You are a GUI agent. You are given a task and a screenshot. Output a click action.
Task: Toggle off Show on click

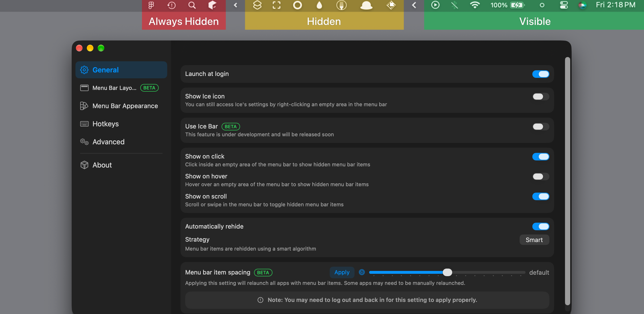click(540, 156)
